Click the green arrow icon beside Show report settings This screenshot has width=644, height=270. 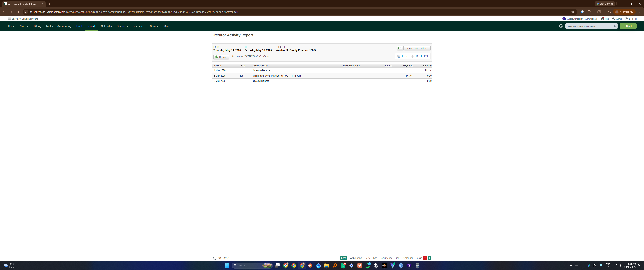[x=400, y=48]
